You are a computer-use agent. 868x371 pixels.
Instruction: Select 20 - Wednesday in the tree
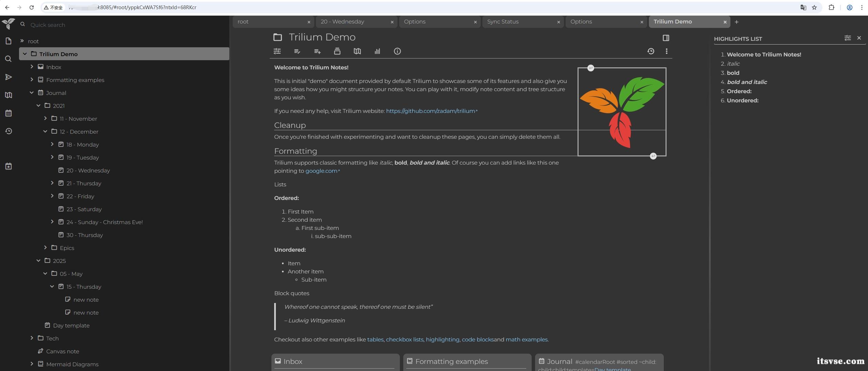coord(88,170)
